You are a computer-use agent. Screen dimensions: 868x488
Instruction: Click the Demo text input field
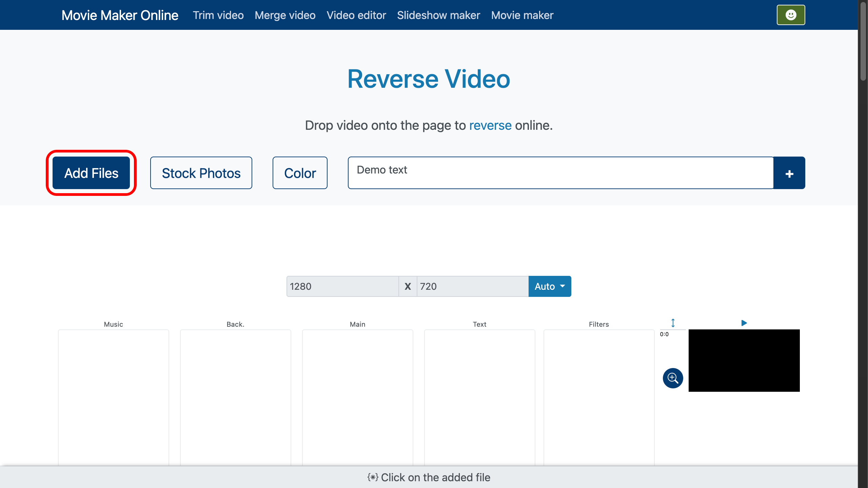(561, 173)
